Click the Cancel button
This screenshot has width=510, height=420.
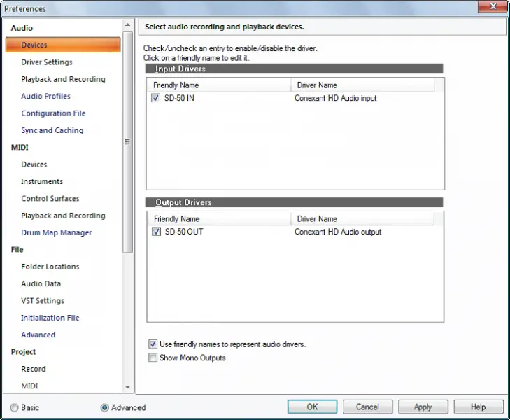click(367, 407)
